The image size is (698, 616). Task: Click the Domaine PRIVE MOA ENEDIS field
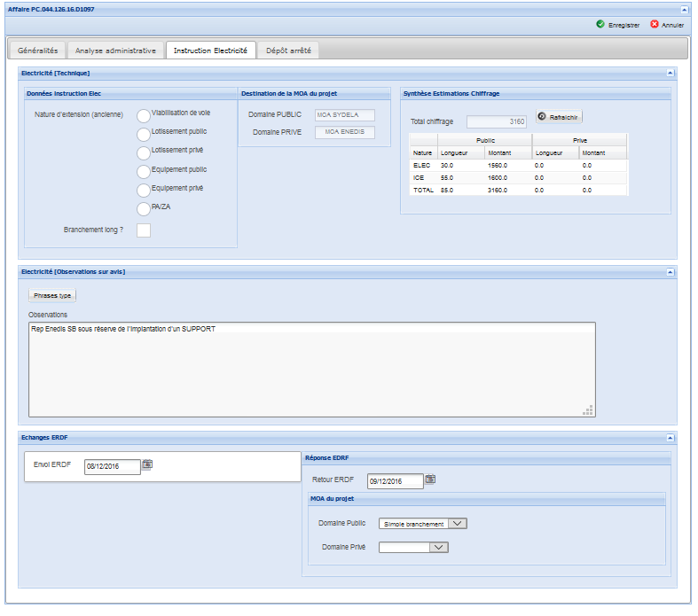click(344, 132)
